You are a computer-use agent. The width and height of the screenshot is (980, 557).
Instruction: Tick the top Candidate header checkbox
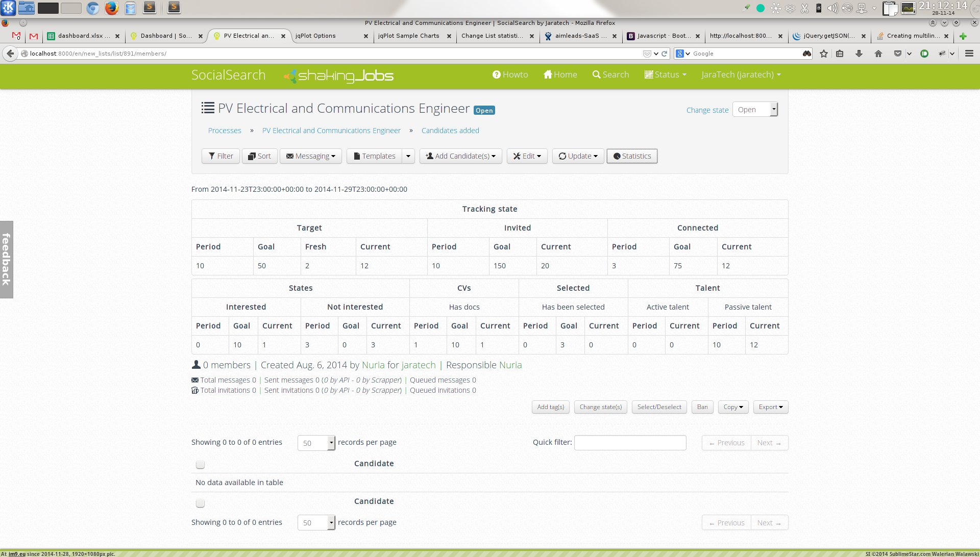point(200,464)
